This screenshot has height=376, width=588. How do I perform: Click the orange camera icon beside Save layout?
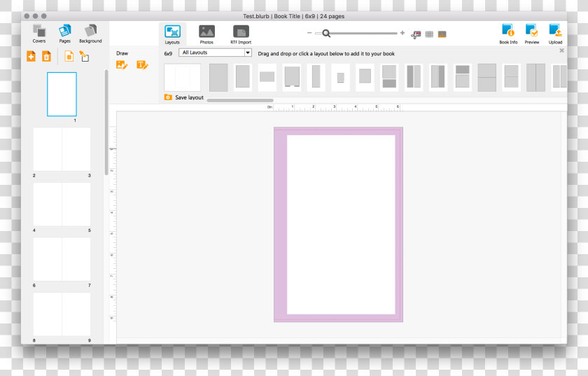point(168,97)
